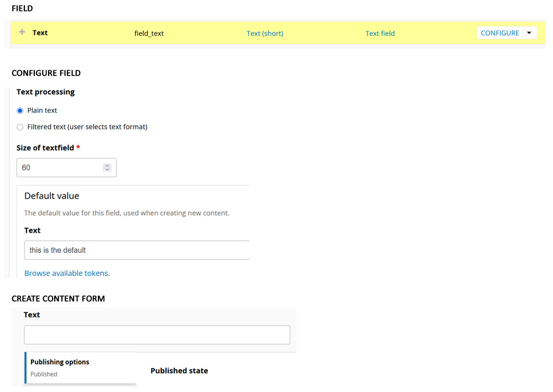Click the bold Text label in the field row
553x392 pixels.
click(x=40, y=33)
